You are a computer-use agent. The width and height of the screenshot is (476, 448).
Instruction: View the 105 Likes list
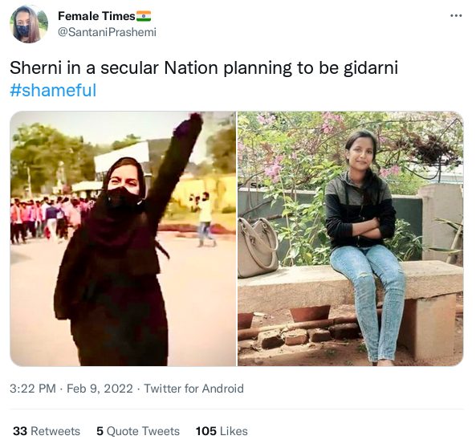pyautogui.click(x=222, y=431)
